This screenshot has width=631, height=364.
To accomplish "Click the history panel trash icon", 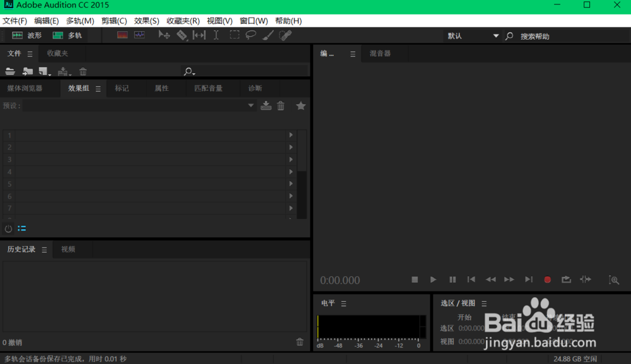I will tap(300, 342).
